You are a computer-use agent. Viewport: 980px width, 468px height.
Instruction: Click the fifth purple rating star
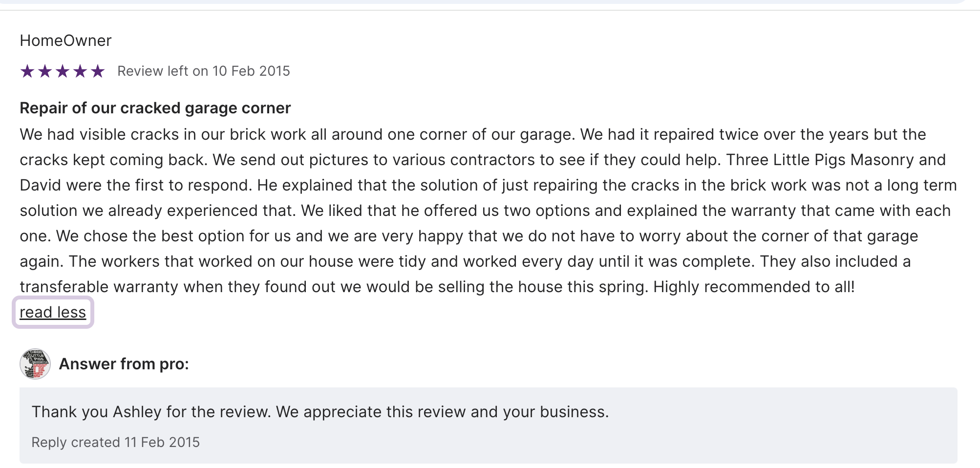pyautogui.click(x=98, y=71)
